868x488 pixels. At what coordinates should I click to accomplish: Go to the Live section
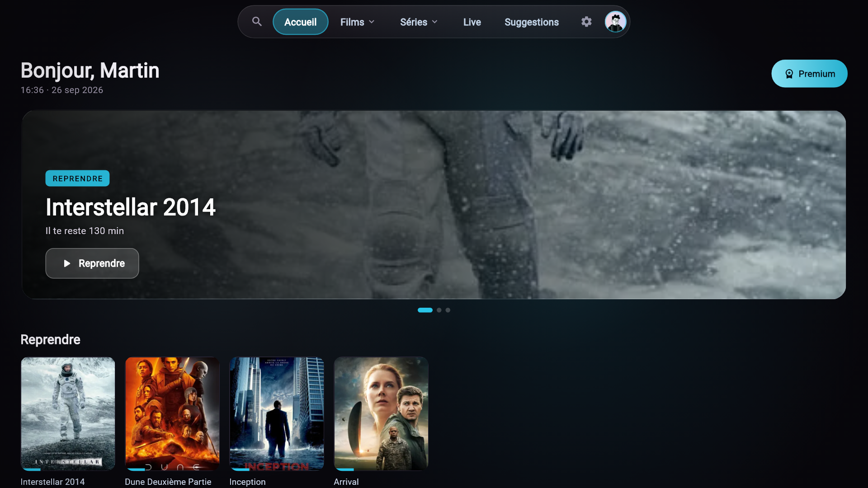pos(472,22)
